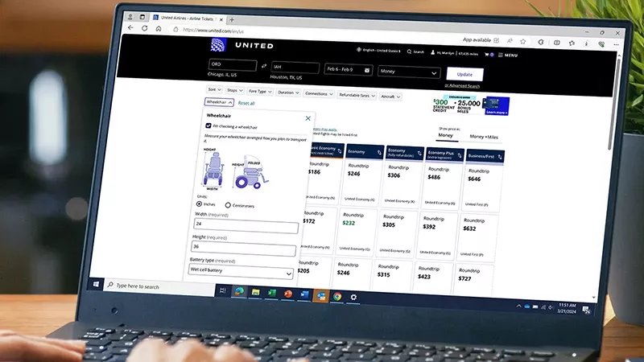
Task: Sort by the Business/First column
Action: [x=500, y=157]
